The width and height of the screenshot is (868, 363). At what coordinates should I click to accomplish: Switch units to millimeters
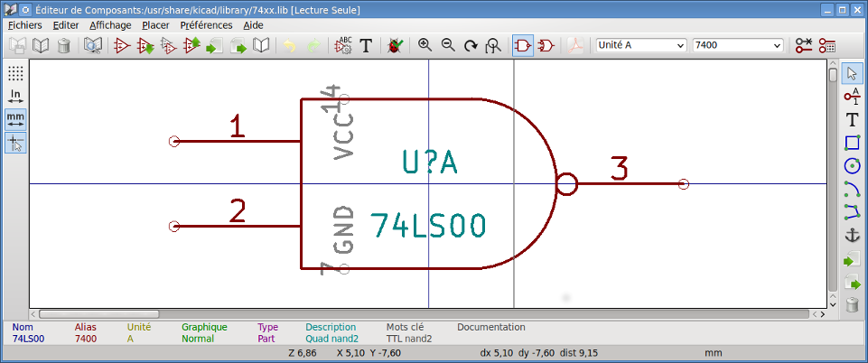pos(16,119)
